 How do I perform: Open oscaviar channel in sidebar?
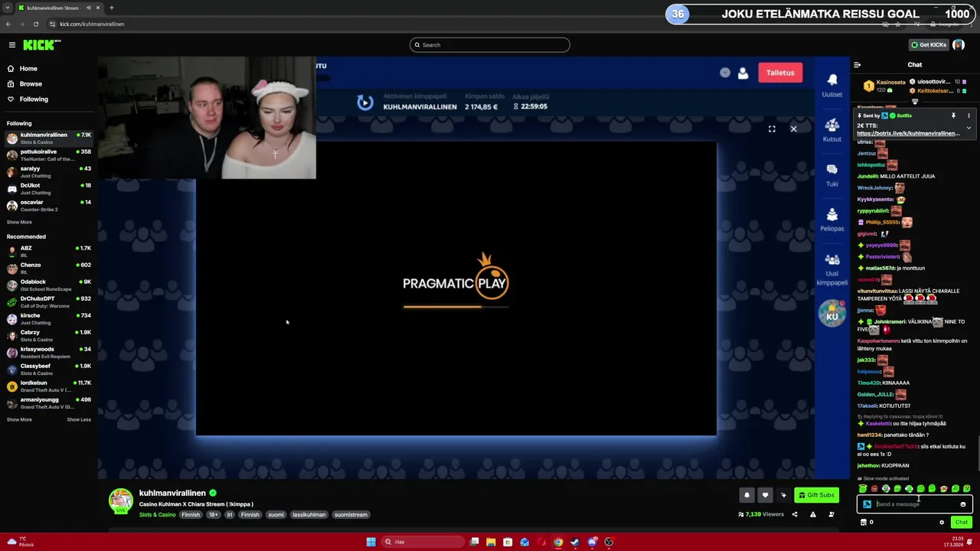49,205
